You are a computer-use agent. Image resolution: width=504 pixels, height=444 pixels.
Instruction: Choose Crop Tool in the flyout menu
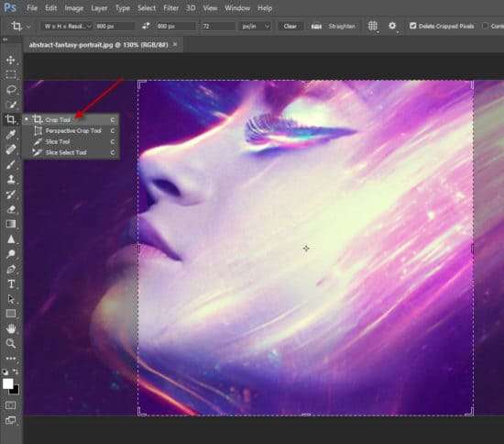click(71, 119)
